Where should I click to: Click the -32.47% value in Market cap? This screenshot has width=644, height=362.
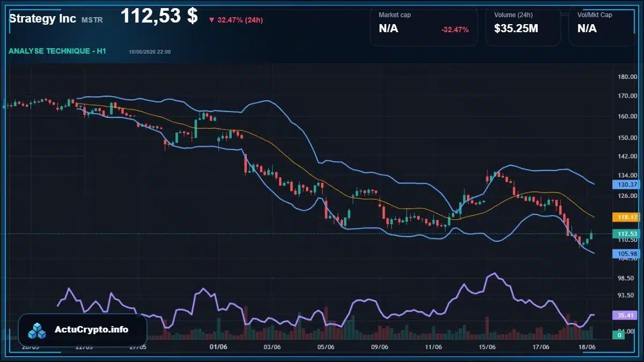coord(455,29)
